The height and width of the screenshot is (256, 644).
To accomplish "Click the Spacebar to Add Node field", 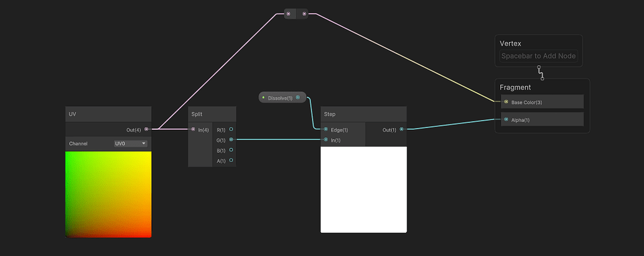I will pos(539,56).
